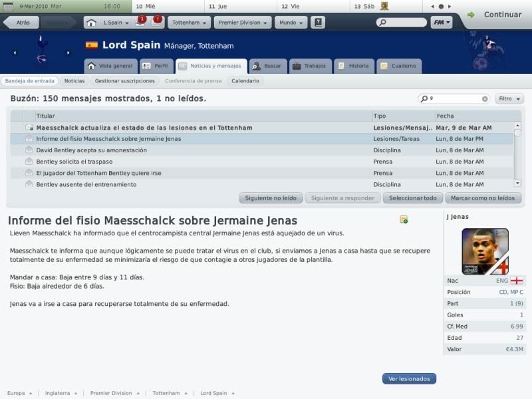This screenshot has height=399, width=532.
Task: Click the Ver lesionados button
Action: click(409, 378)
